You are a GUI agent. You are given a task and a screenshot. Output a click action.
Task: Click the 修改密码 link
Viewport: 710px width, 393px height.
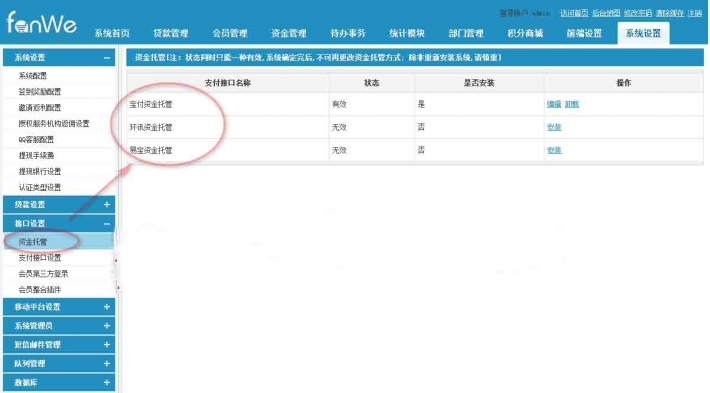tap(638, 13)
